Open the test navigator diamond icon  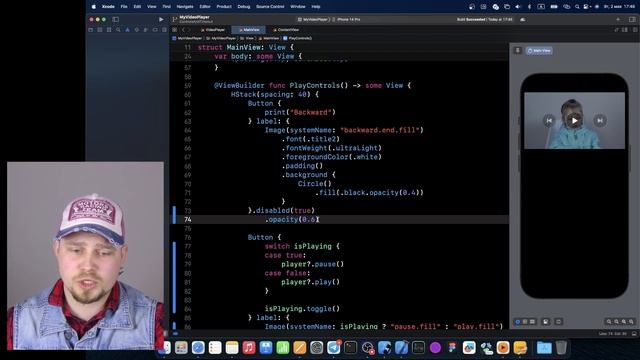click(x=137, y=30)
